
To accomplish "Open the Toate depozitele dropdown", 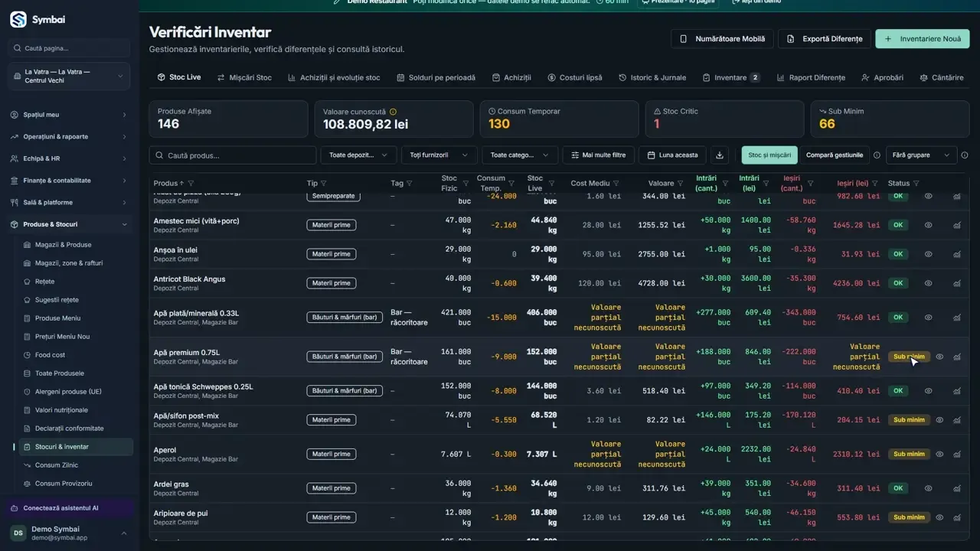I will (x=358, y=155).
